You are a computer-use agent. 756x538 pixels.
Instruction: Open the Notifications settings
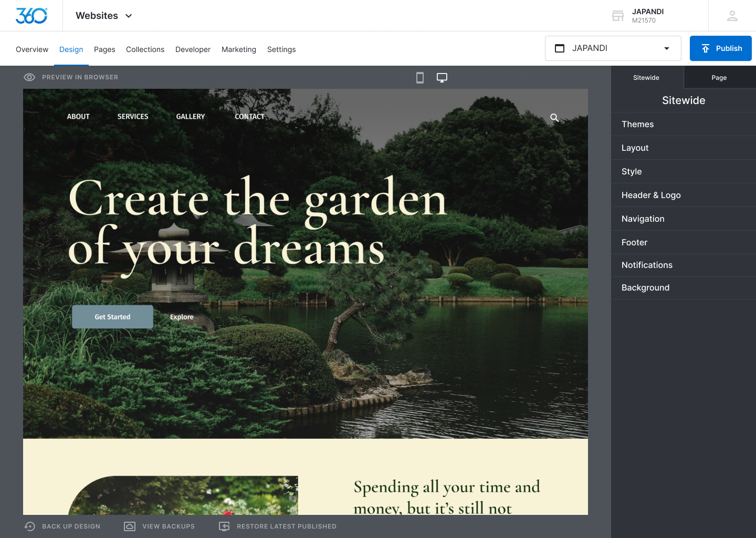(684, 265)
